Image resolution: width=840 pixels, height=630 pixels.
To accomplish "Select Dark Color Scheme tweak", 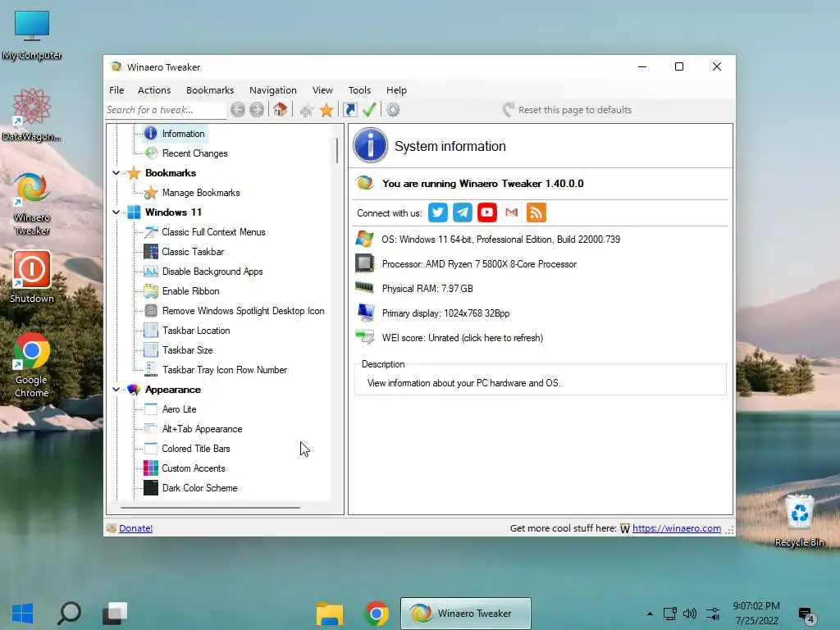I will (x=199, y=488).
